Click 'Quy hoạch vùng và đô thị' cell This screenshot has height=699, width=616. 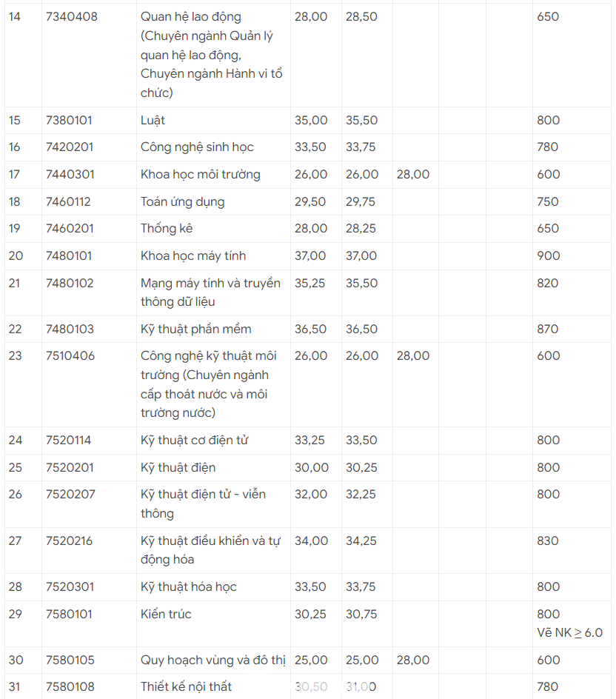tap(212, 660)
